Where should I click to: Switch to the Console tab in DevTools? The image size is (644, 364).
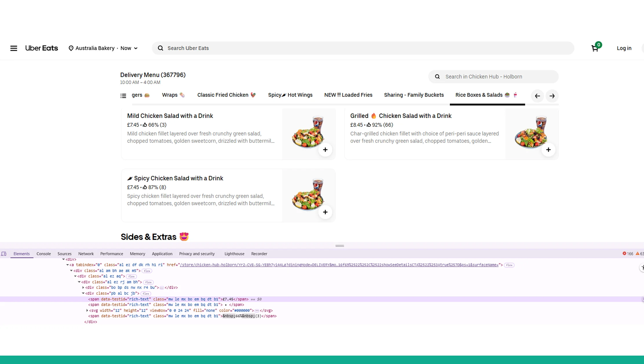pos(43,254)
